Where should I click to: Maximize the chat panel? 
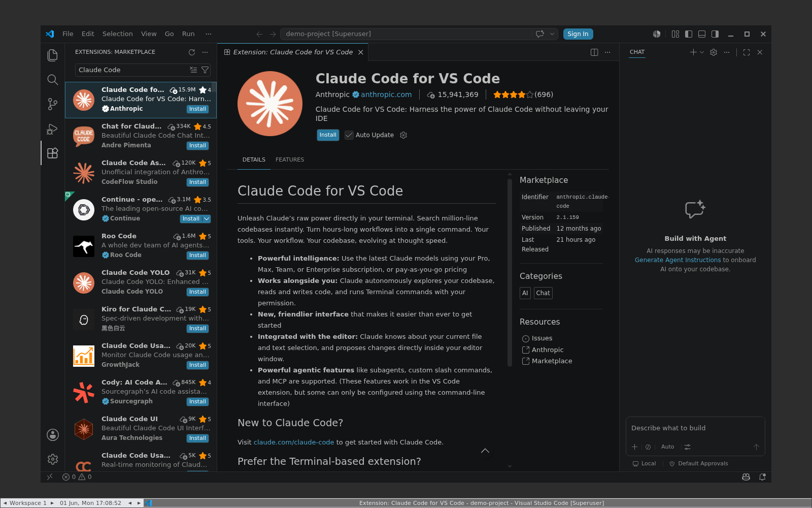coord(747,52)
